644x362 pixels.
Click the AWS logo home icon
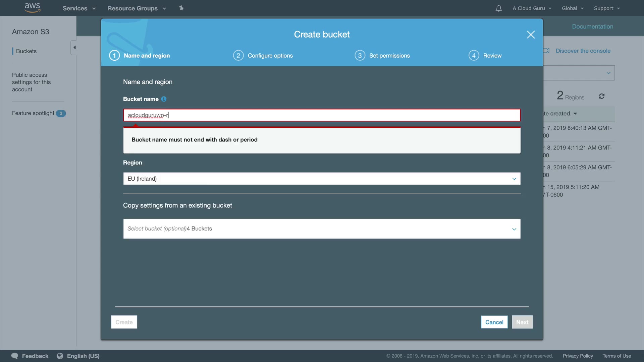pos(32,8)
